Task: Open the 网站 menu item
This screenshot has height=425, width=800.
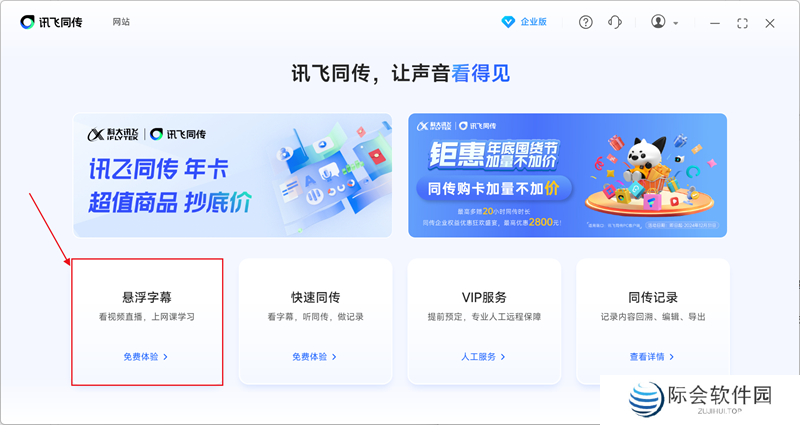Action: [x=121, y=22]
